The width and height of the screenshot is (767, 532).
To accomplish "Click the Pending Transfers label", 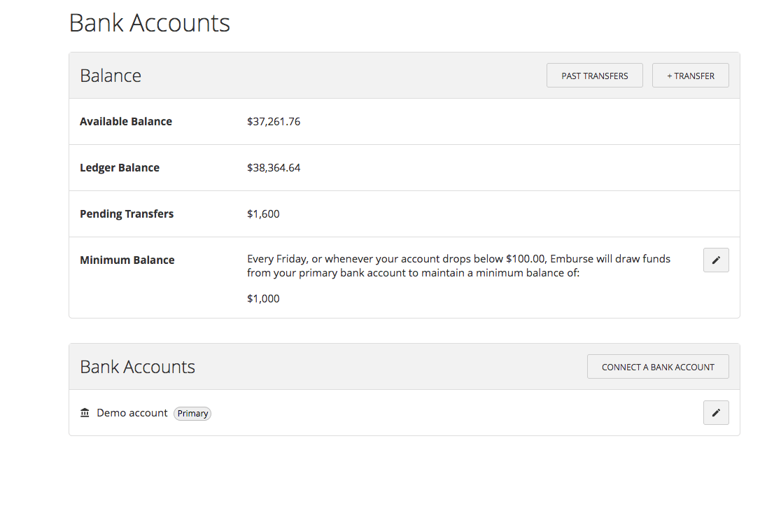I will click(127, 213).
